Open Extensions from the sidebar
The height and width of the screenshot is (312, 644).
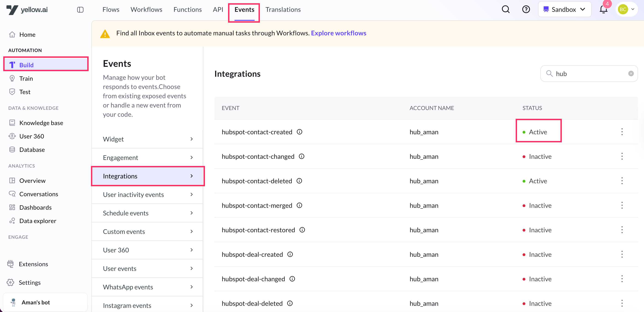[x=33, y=264]
